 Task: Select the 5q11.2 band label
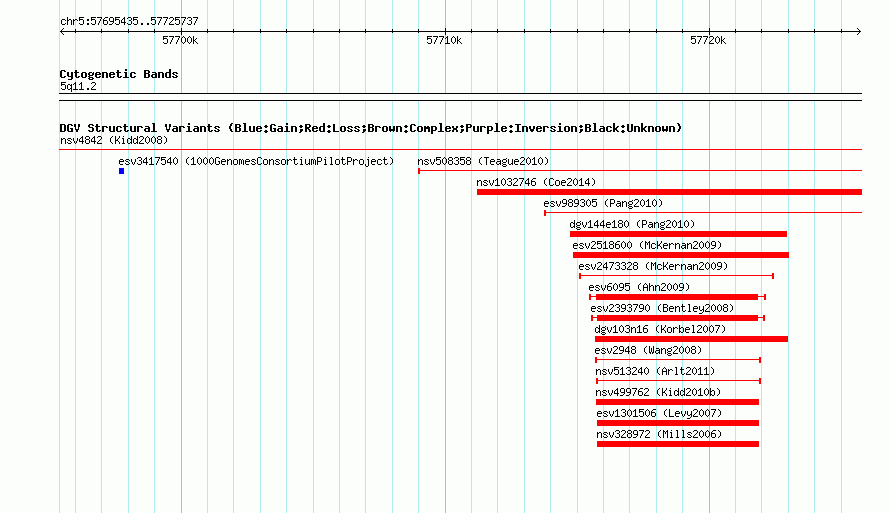[x=78, y=86]
